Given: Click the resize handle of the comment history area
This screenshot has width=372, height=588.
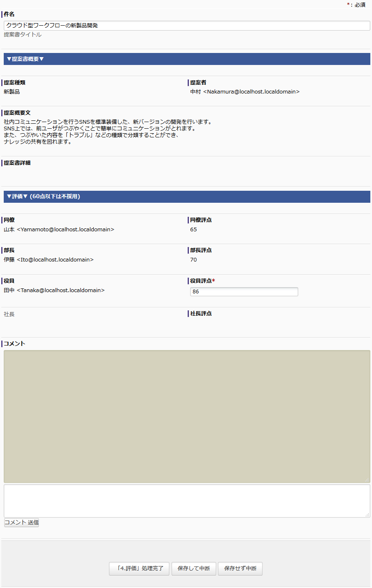Looking at the screenshot, I should pyautogui.click(x=367, y=480).
